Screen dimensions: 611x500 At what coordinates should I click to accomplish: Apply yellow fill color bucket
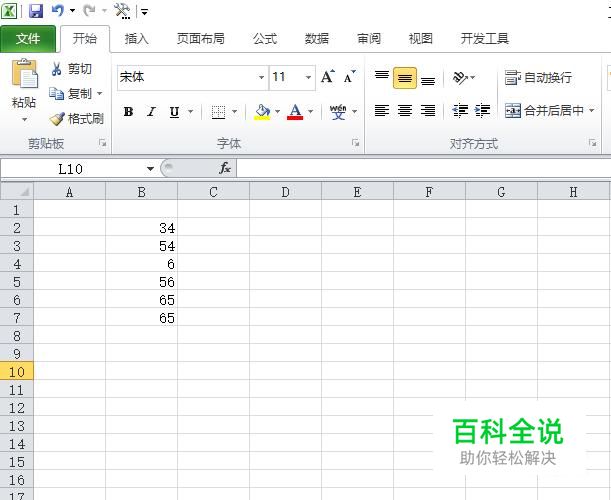pyautogui.click(x=262, y=112)
